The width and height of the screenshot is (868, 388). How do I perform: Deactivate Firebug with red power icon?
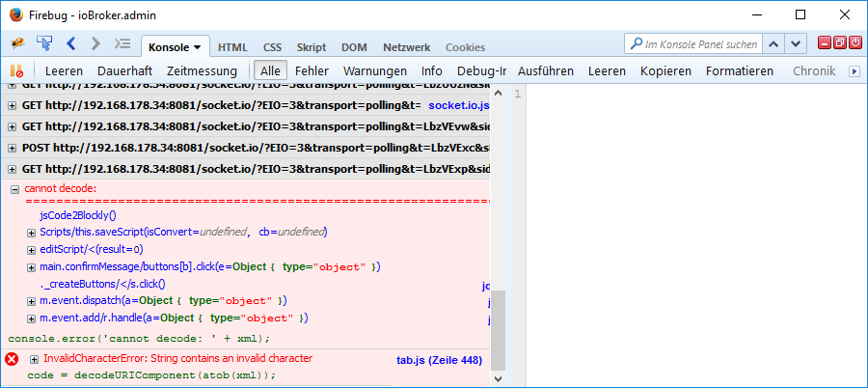click(x=855, y=43)
